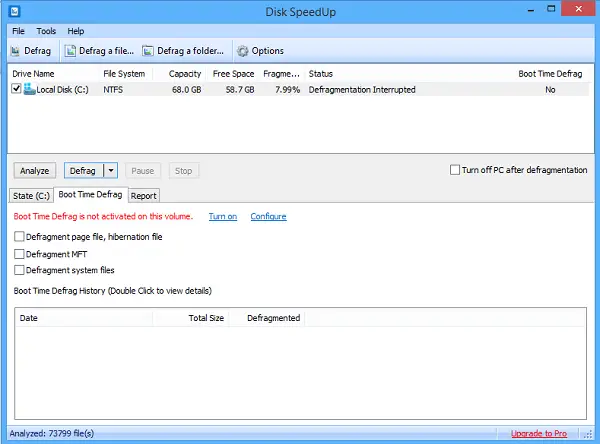This screenshot has width=600, height=444.
Task: Click the Analyze button
Action: 34,171
